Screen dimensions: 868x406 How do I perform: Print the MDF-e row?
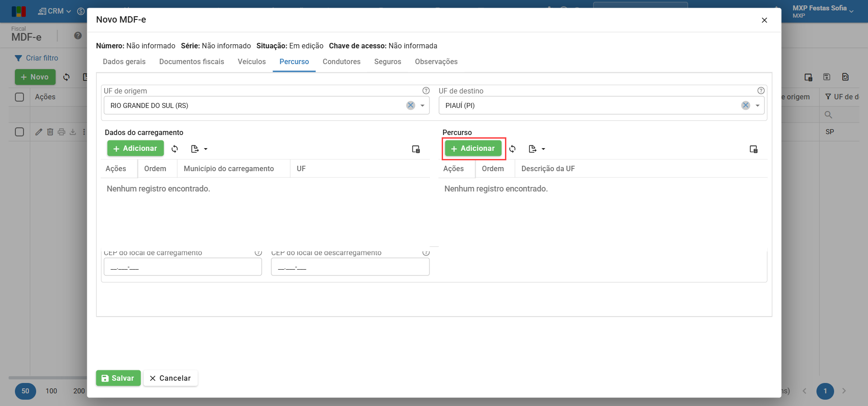click(61, 132)
